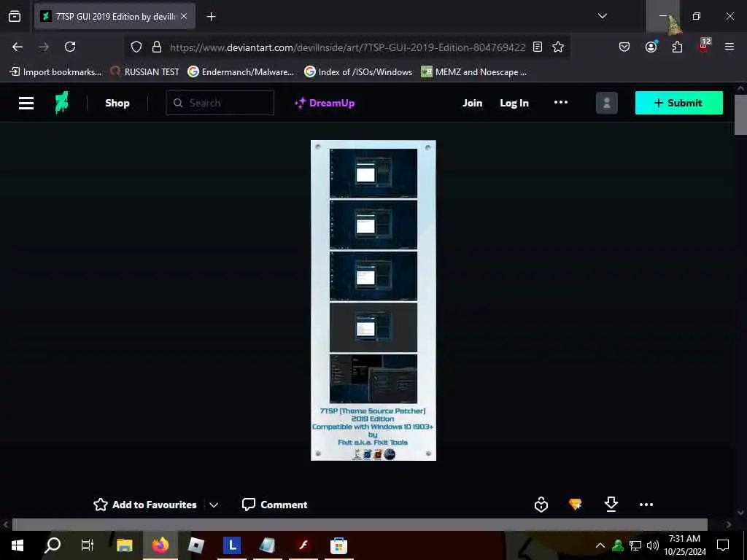
Task: Open notification center
Action: [723, 545]
